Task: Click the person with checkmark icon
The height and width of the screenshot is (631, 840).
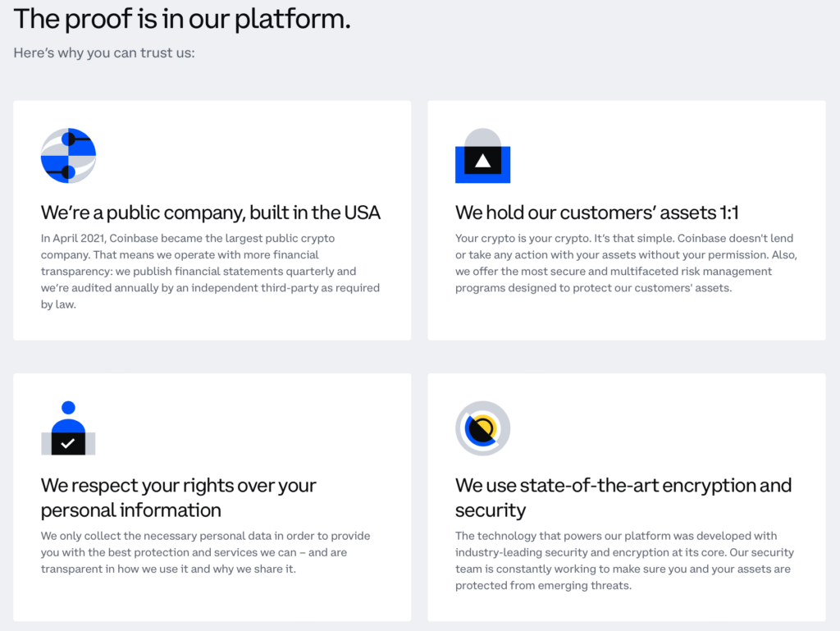Action: click(68, 428)
